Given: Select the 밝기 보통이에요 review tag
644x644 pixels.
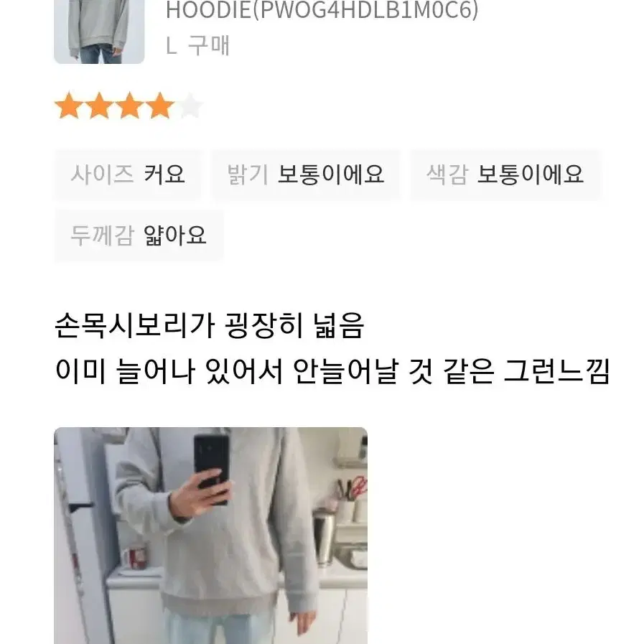Looking at the screenshot, I should [x=306, y=174].
